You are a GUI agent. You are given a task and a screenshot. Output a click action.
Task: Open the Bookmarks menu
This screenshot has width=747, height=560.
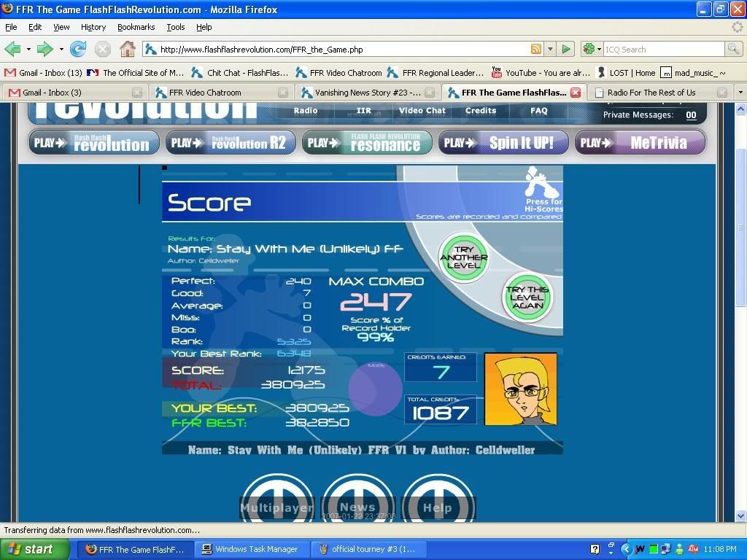(136, 27)
